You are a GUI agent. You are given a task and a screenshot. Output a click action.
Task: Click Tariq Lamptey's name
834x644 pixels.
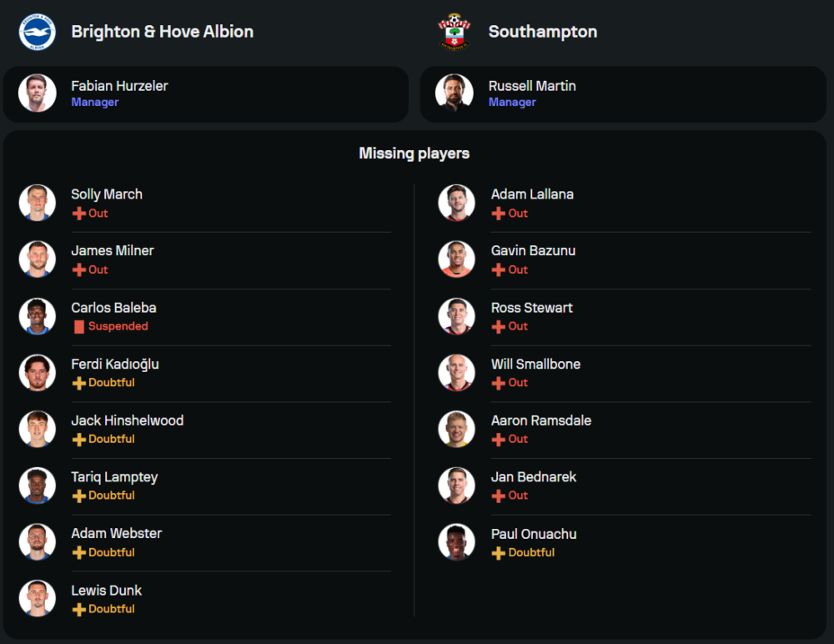click(114, 477)
